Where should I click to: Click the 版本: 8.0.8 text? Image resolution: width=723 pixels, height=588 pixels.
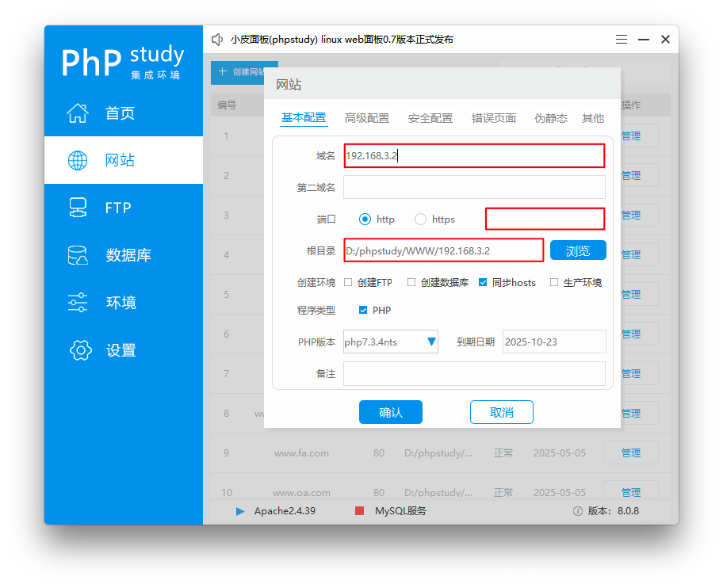[614, 511]
